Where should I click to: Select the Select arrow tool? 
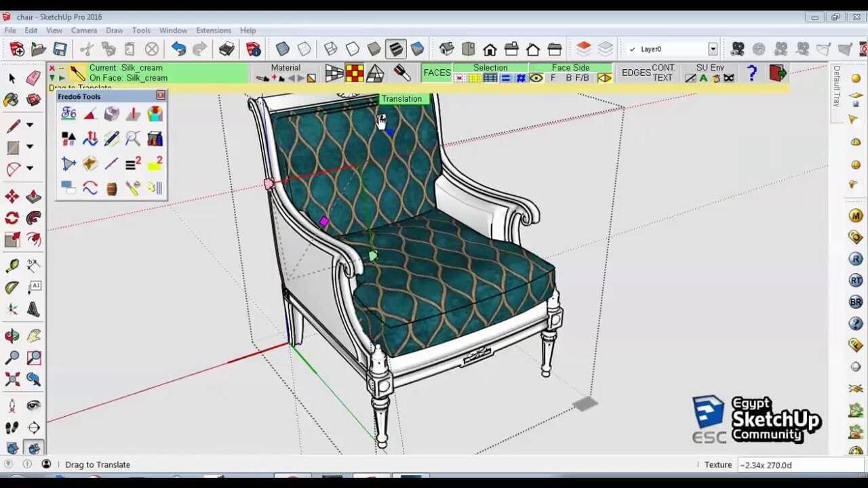[x=10, y=79]
